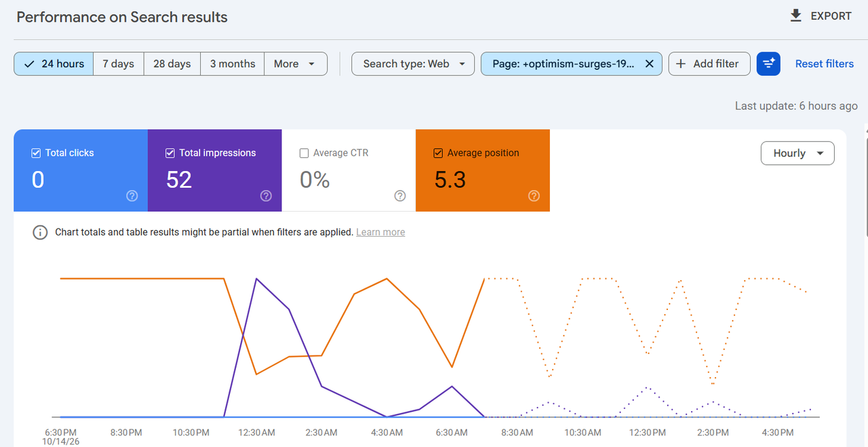The width and height of the screenshot is (868, 447).
Task: Click the 5.3 average position value
Action: pos(450,180)
